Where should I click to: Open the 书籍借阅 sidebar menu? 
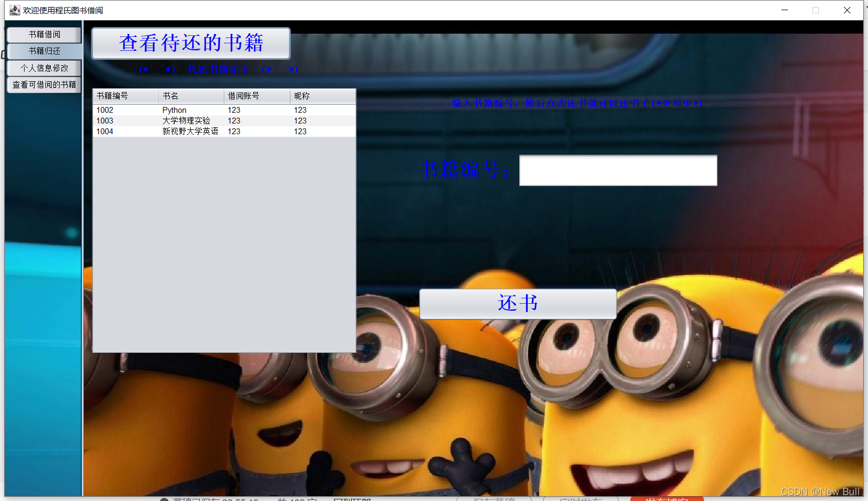(44, 35)
